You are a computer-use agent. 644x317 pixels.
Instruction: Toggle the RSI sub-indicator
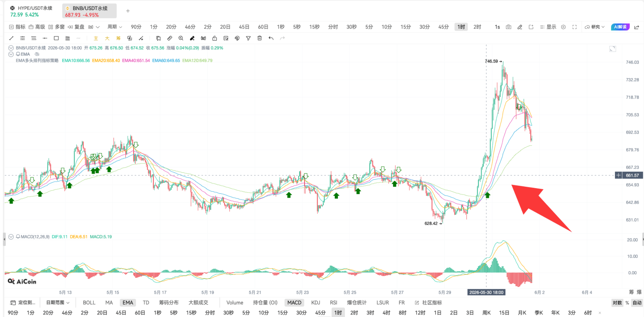tap(333, 302)
